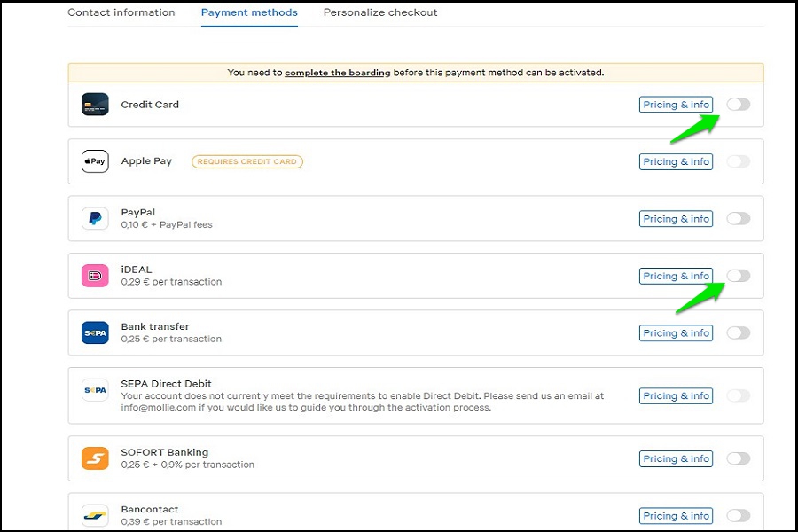Image resolution: width=798 pixels, height=532 pixels.
Task: Click the '0,10 € + PayPal fees' text
Action: pos(167,224)
